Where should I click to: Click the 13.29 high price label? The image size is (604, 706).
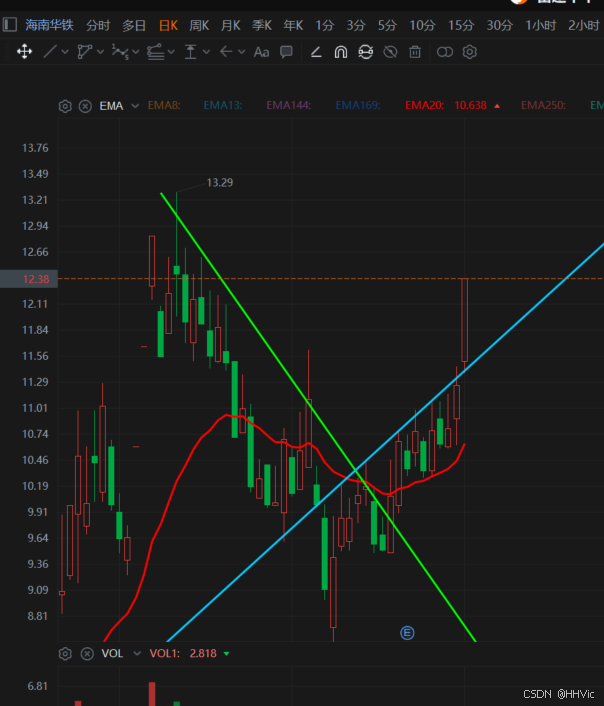coord(219,183)
